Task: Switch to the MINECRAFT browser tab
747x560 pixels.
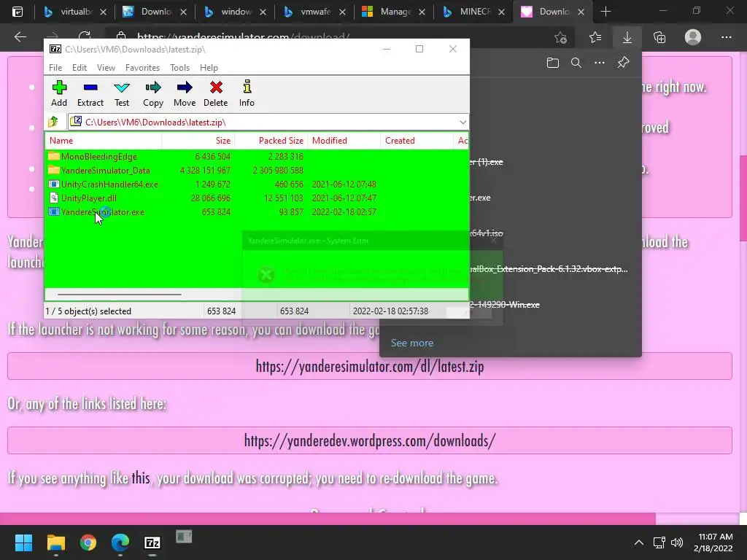Action: 473,12
